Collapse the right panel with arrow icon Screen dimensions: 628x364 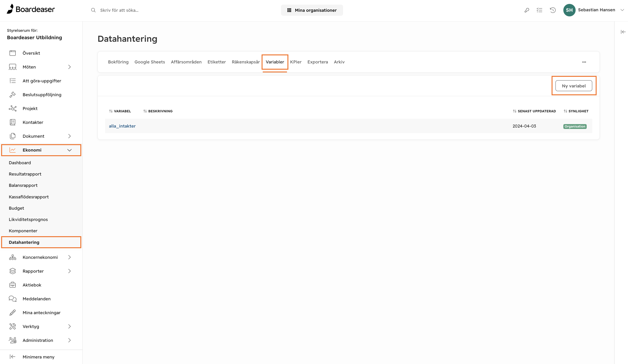[x=623, y=32]
